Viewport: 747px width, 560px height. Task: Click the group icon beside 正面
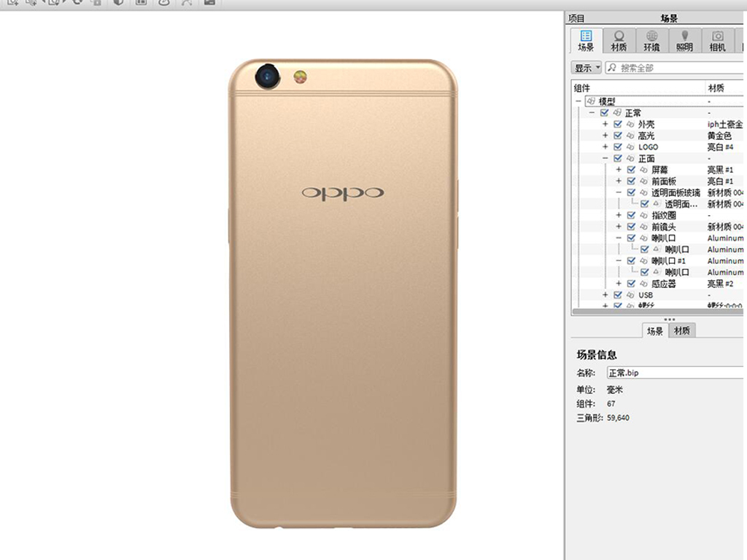point(631,158)
